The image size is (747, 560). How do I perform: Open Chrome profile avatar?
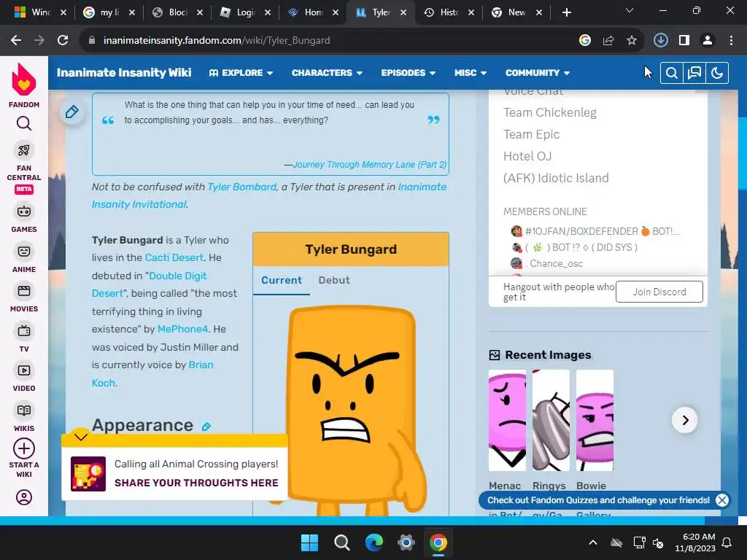point(708,41)
